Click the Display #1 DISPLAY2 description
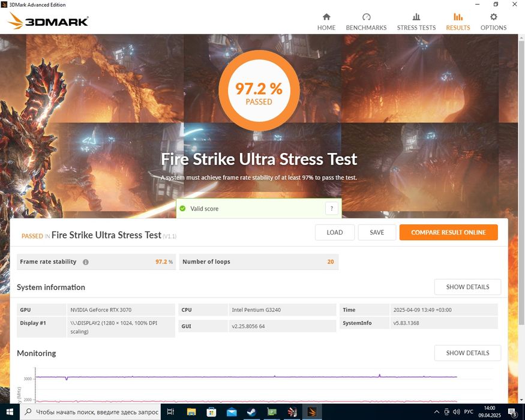Image resolution: width=525 pixels, height=420 pixels. (x=114, y=327)
